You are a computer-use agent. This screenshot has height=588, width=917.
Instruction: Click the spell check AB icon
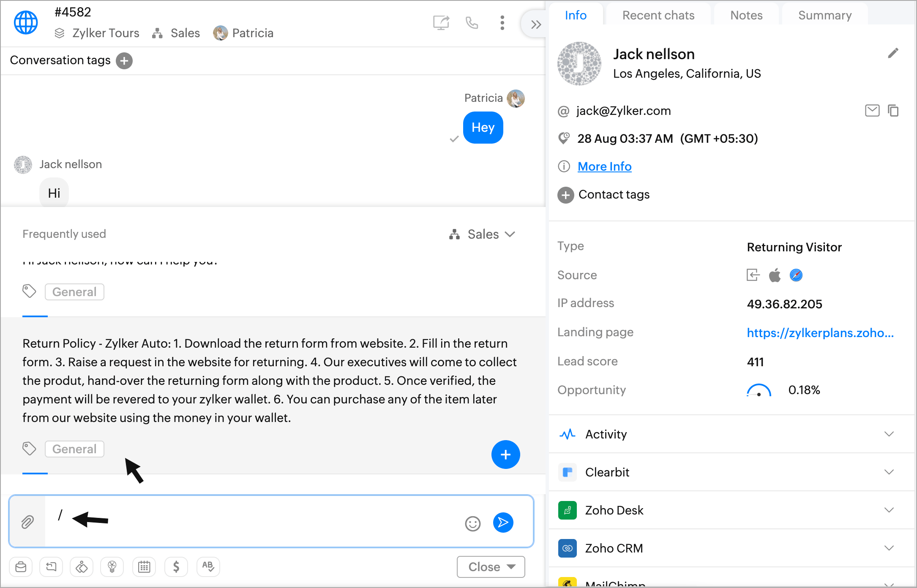pyautogui.click(x=208, y=566)
